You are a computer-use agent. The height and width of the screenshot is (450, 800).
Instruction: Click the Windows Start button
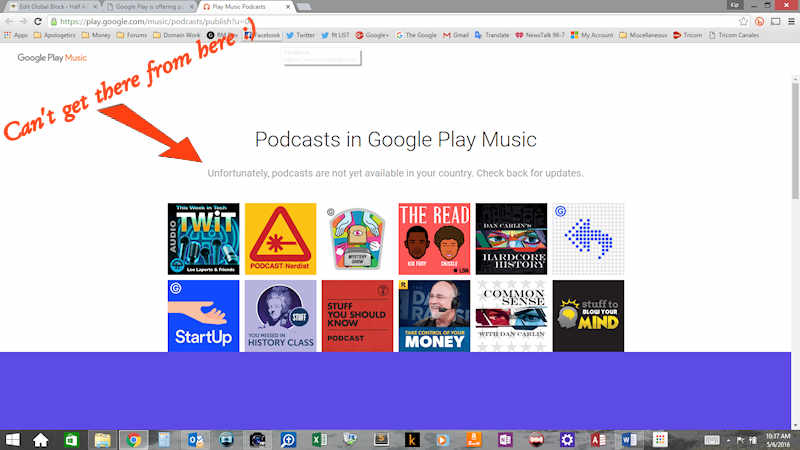[14, 439]
